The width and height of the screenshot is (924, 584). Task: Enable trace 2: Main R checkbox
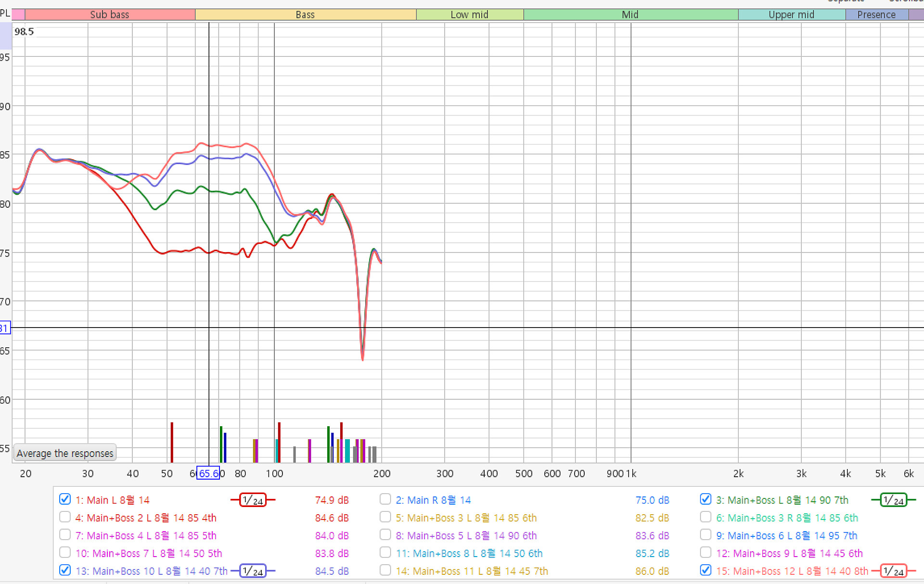tap(385, 499)
